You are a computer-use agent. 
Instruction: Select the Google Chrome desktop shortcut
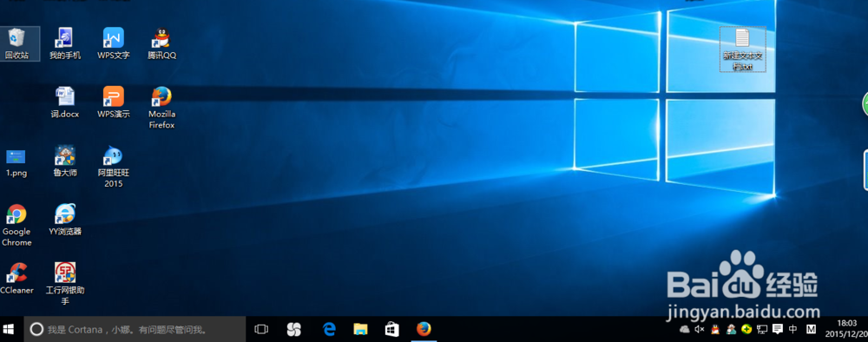[x=16, y=226]
